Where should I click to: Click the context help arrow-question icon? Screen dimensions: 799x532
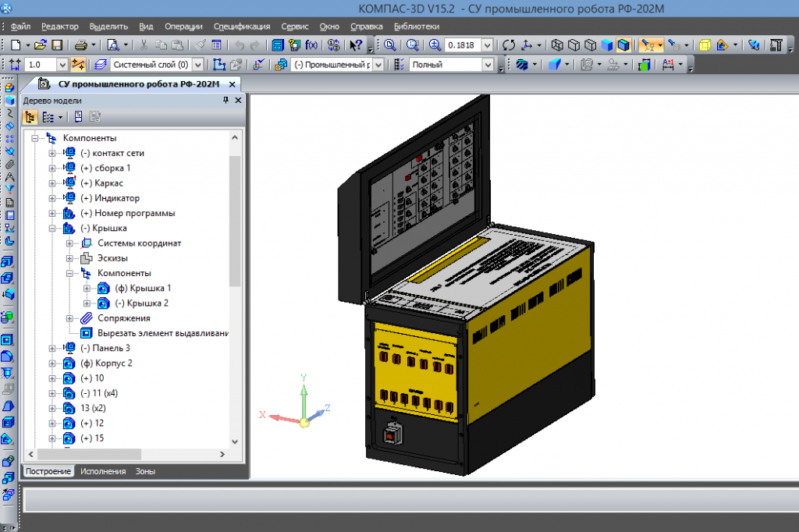coord(356,44)
